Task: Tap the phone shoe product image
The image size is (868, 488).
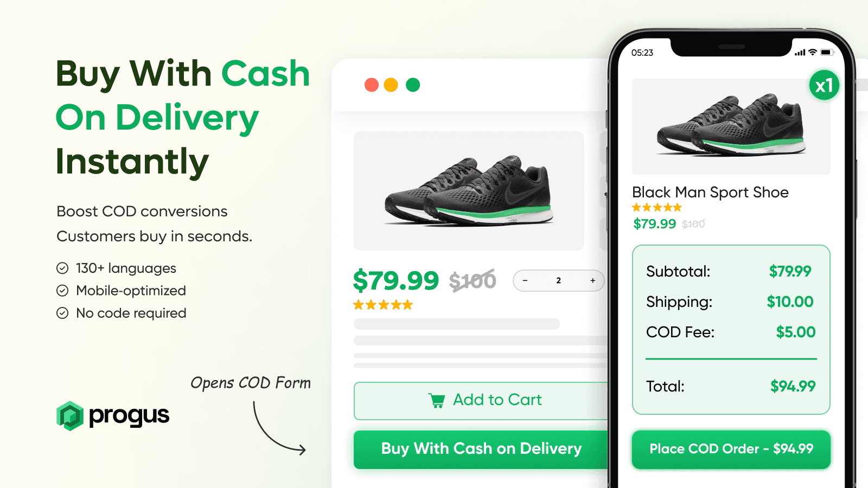Action: click(x=731, y=127)
